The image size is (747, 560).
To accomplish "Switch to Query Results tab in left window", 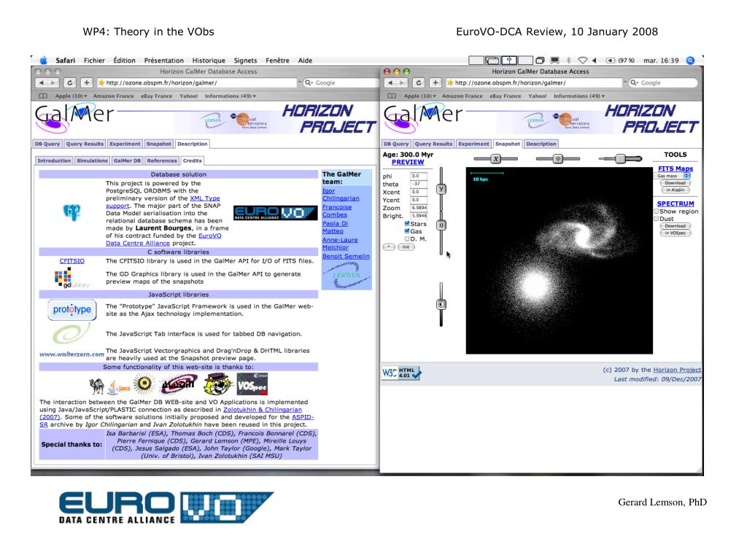I will click(85, 144).
